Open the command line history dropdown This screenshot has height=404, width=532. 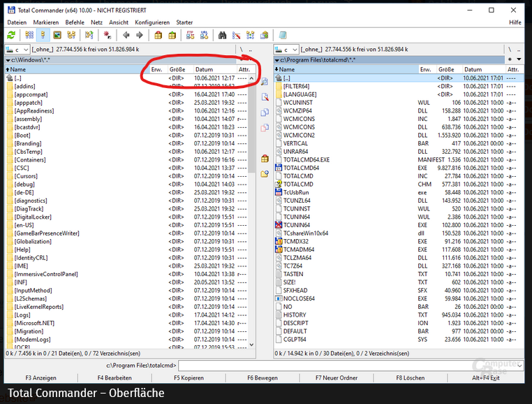pyautogui.click(x=520, y=366)
